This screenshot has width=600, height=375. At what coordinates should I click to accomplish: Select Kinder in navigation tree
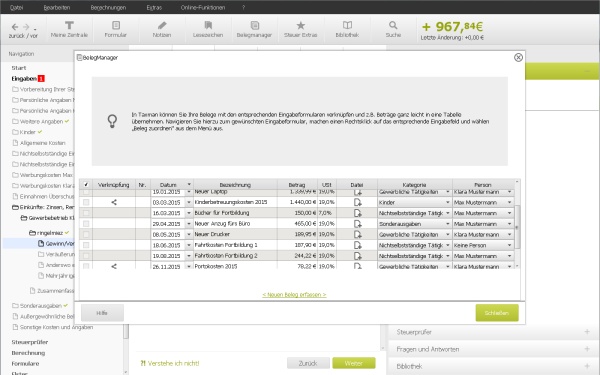point(28,132)
